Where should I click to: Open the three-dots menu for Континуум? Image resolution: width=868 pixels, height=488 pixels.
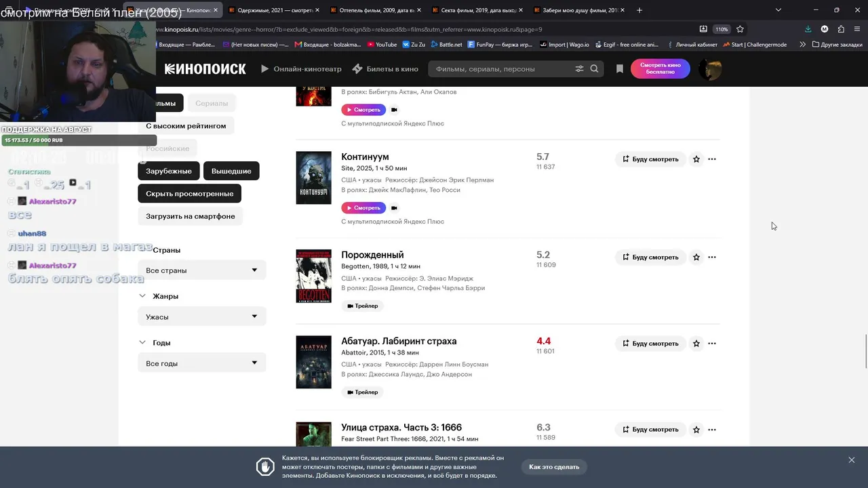coord(712,159)
